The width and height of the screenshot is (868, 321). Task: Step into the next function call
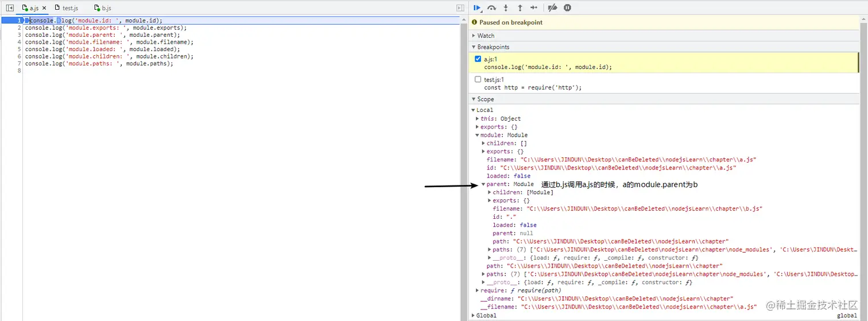click(x=506, y=7)
